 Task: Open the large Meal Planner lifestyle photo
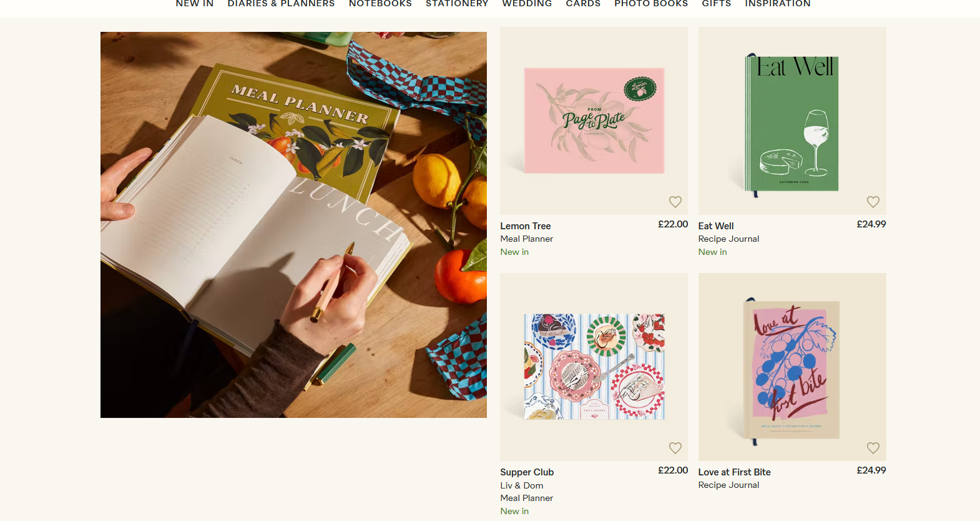coord(293,225)
